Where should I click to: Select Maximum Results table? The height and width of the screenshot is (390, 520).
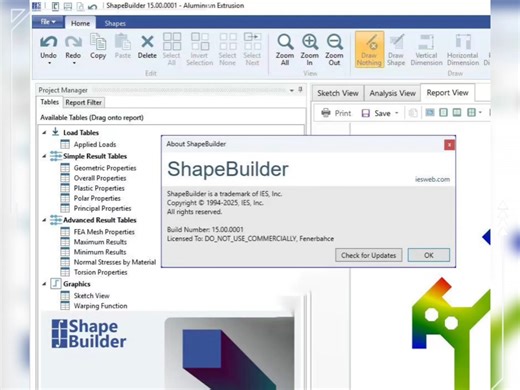100,242
